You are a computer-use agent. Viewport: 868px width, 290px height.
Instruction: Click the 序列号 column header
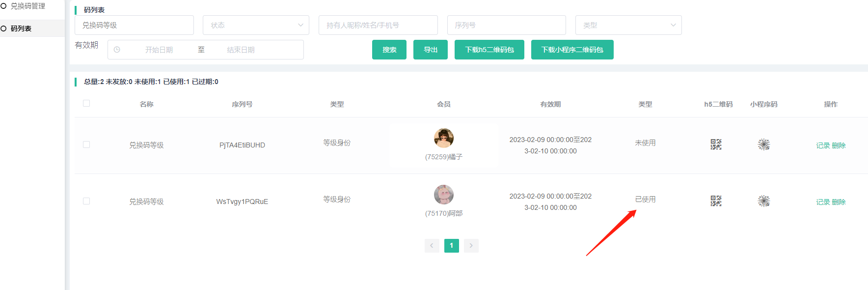click(242, 104)
